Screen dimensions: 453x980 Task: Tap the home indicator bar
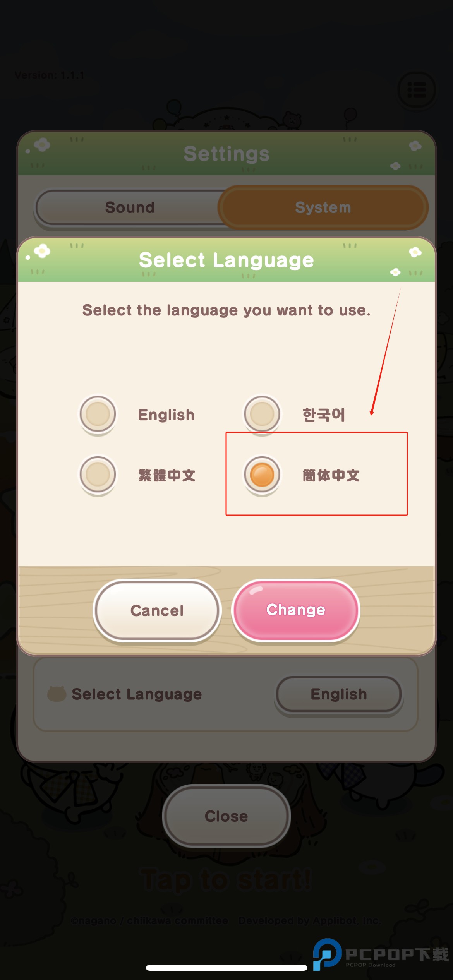pos(226,968)
